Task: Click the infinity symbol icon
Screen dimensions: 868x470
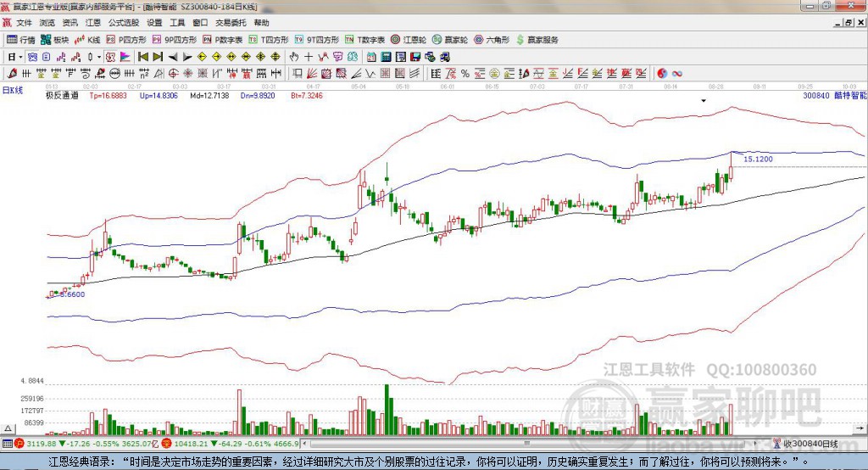Action: (x=677, y=74)
